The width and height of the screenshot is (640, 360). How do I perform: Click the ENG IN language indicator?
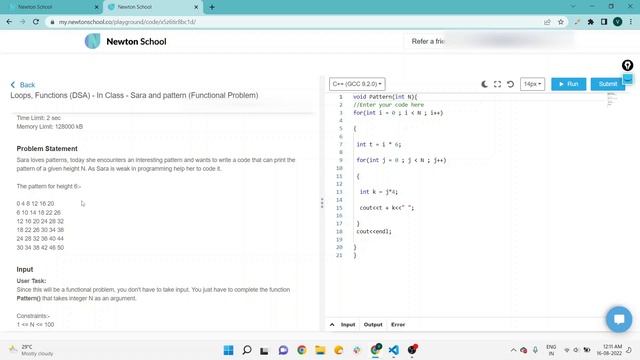click(x=551, y=350)
